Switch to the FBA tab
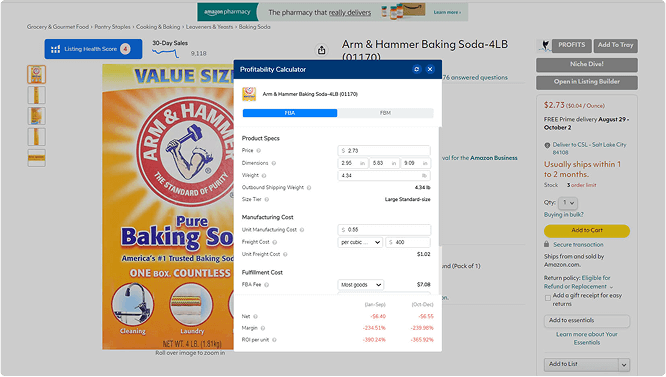The height and width of the screenshot is (377, 666). tap(290, 113)
